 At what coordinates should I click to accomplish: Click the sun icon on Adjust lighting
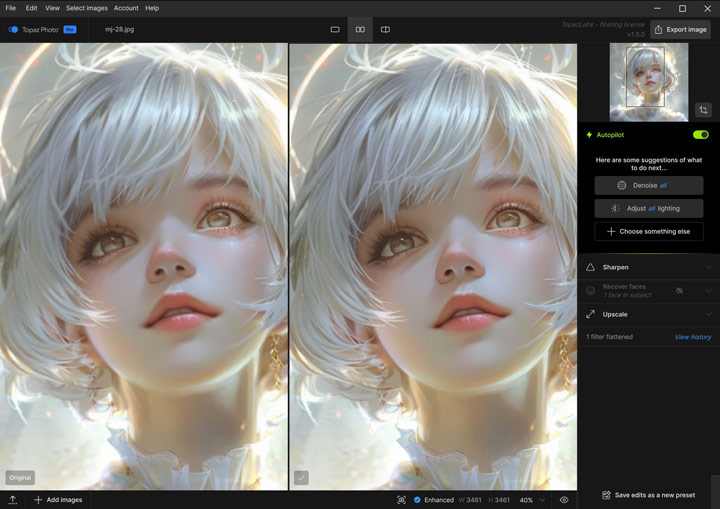click(615, 208)
